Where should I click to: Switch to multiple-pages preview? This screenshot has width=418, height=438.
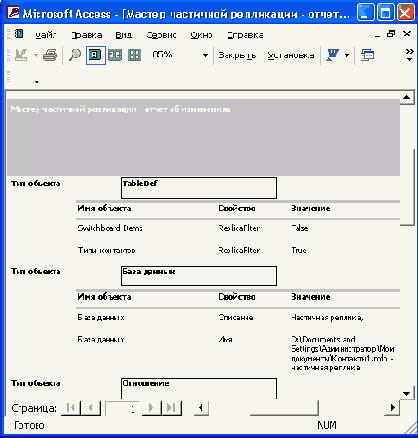[x=135, y=55]
